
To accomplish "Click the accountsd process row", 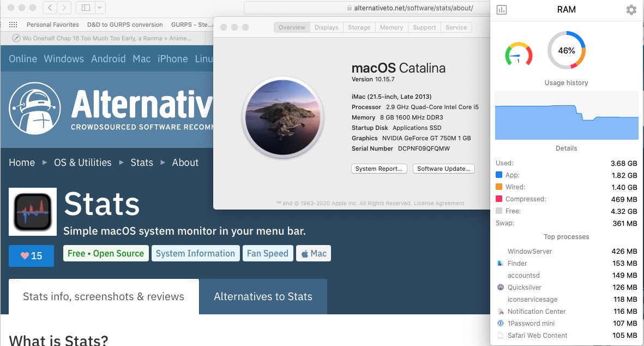I will click(567, 275).
